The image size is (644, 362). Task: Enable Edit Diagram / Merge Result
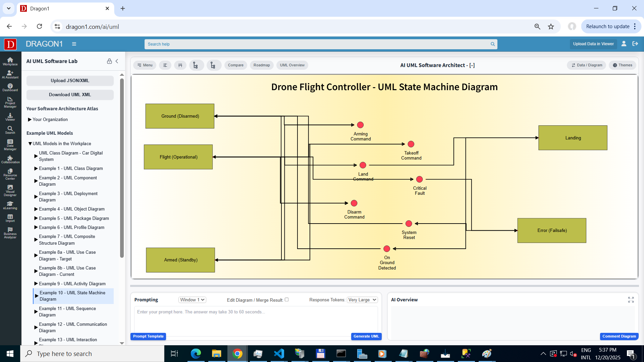point(287,300)
